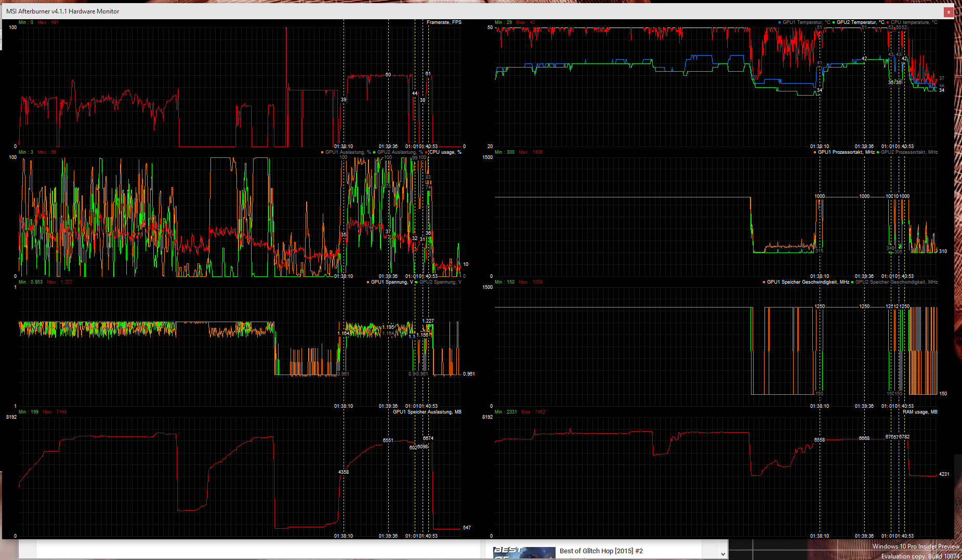
Task: Click the GPU2 Prozessortakt, MHz label
Action: (x=909, y=152)
